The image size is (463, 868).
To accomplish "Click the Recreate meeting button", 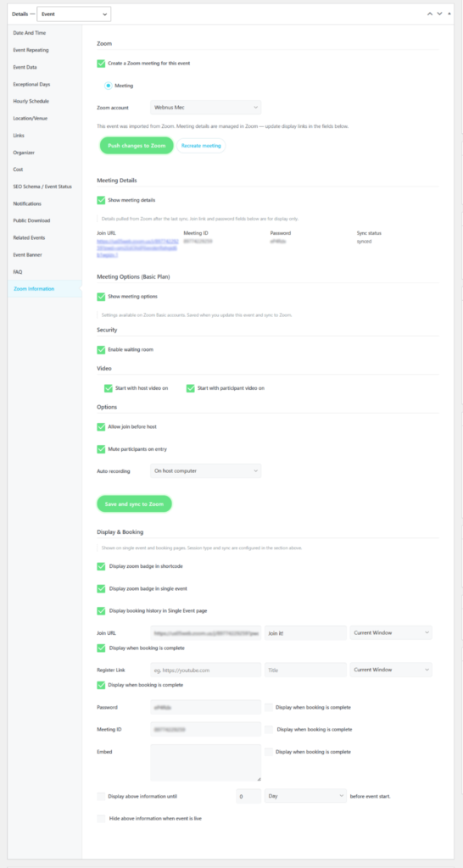I will 201,146.
